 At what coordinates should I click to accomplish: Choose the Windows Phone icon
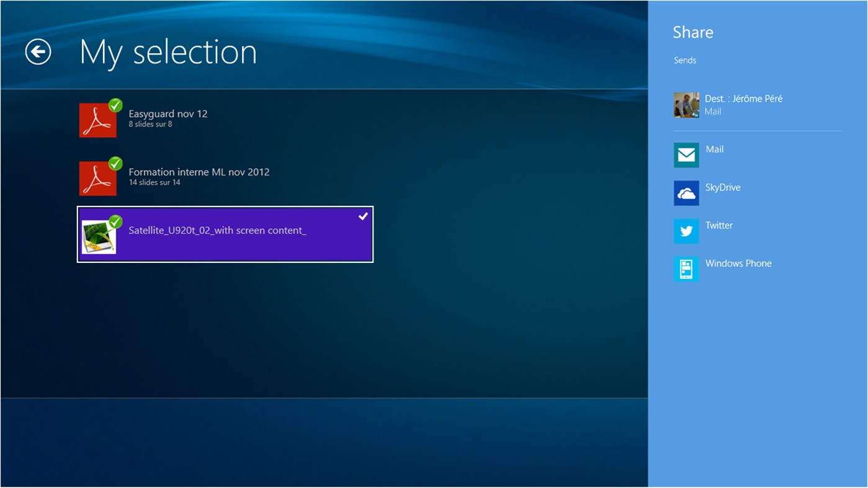point(686,269)
